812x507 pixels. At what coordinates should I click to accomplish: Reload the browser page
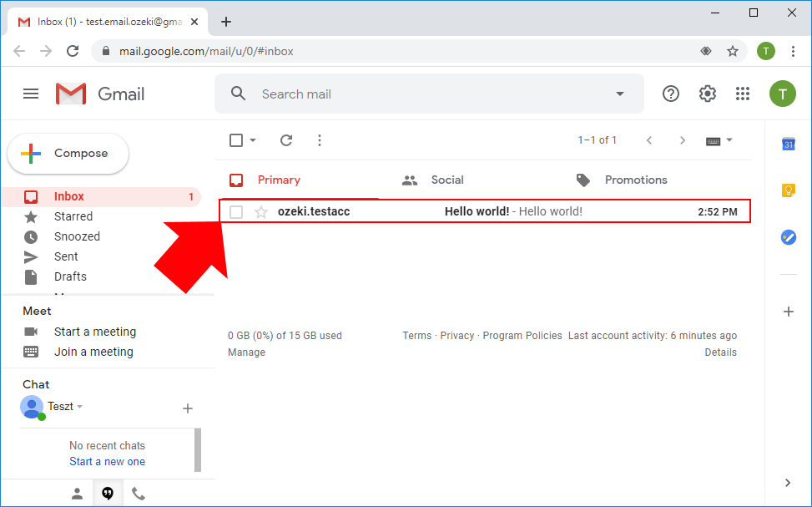[x=73, y=51]
